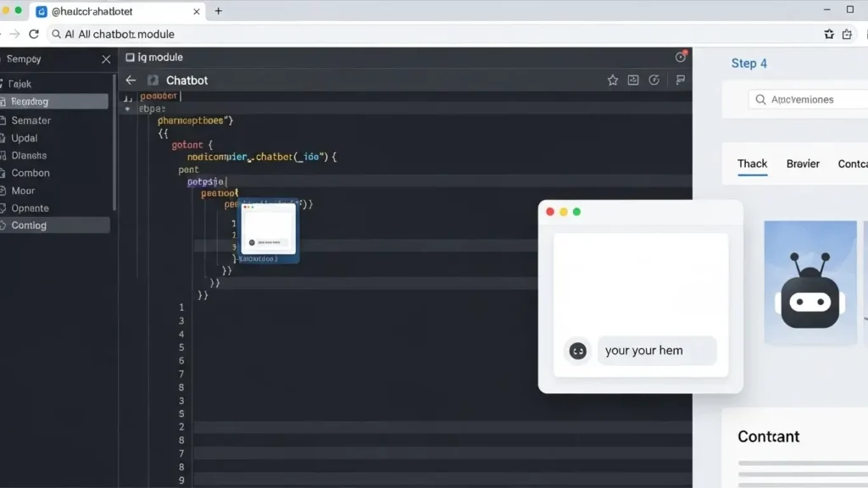
Task: Open the Semater panel from the sidebar
Action: click(x=31, y=119)
